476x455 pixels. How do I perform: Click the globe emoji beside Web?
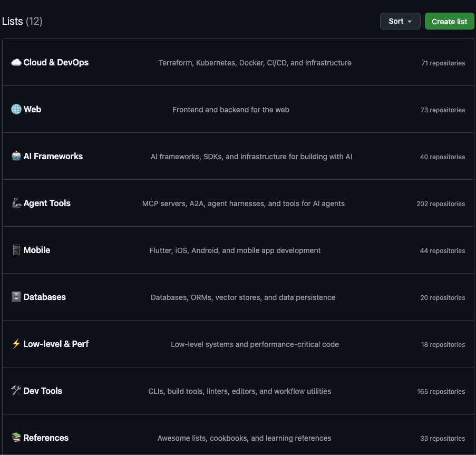[x=16, y=109]
